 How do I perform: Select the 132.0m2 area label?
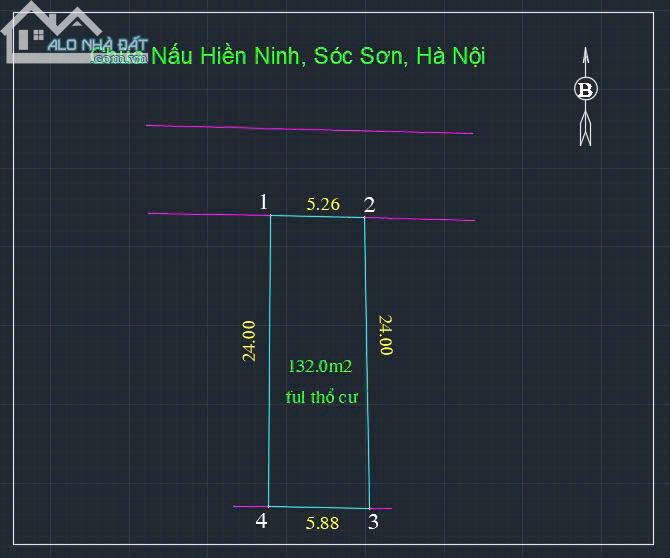point(320,367)
